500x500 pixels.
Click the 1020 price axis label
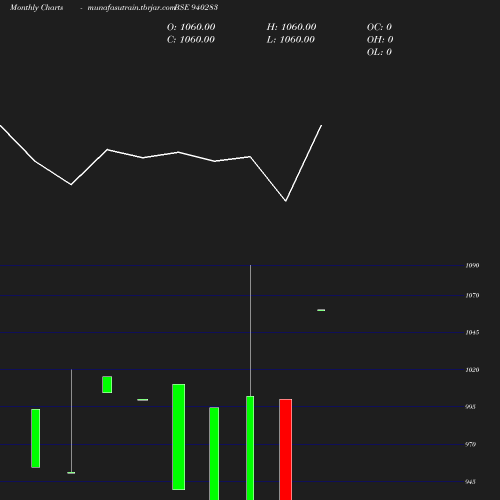(472, 370)
